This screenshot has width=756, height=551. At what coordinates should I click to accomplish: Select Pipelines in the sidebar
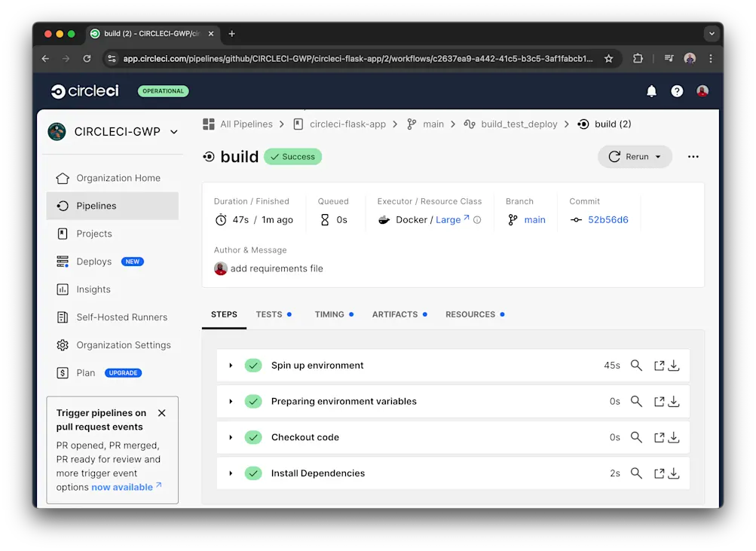coord(113,206)
